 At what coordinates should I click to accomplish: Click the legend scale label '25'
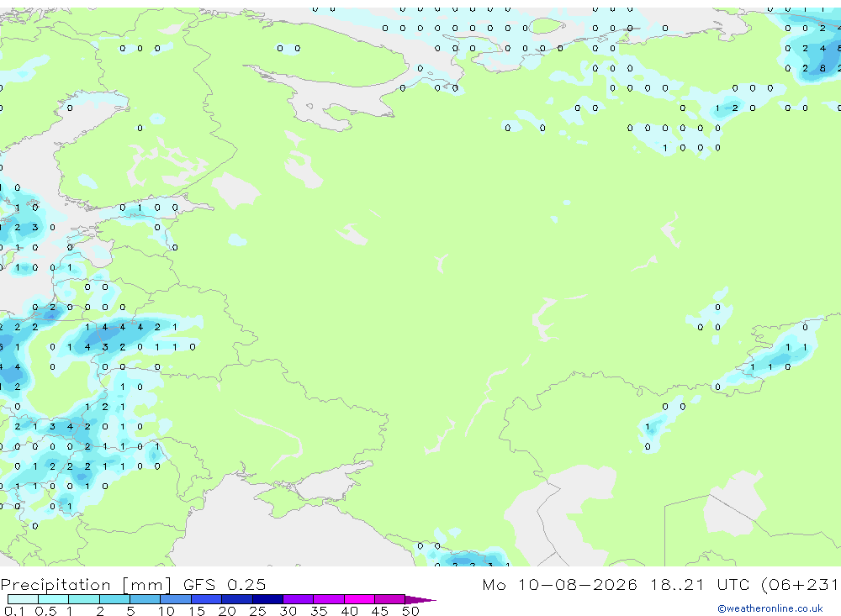258,611
